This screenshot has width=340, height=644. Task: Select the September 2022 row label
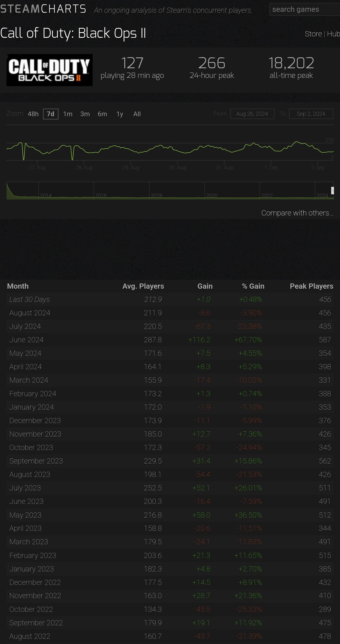point(36,623)
